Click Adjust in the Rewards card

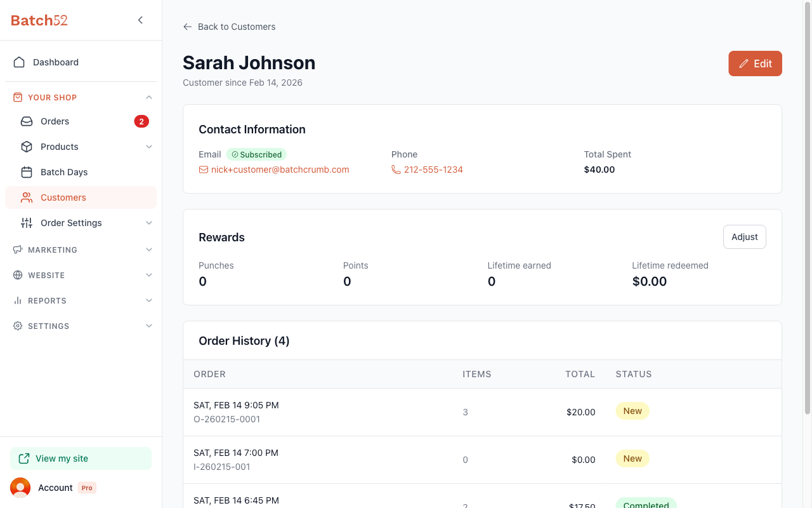click(x=745, y=237)
